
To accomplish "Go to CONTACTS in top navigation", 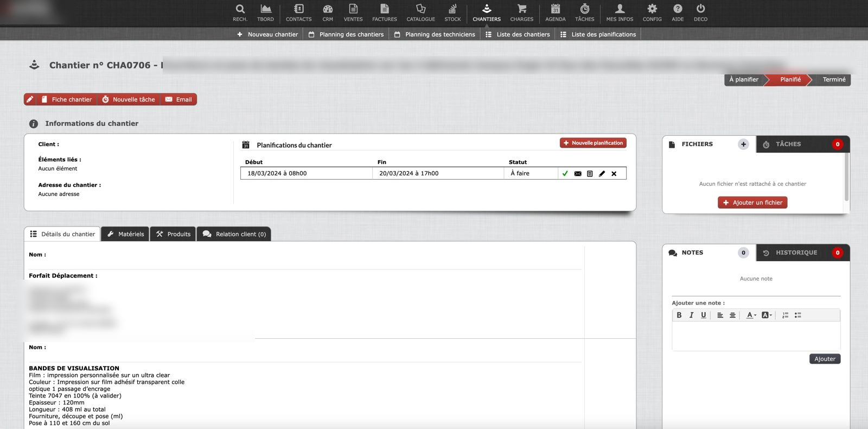I will point(298,13).
